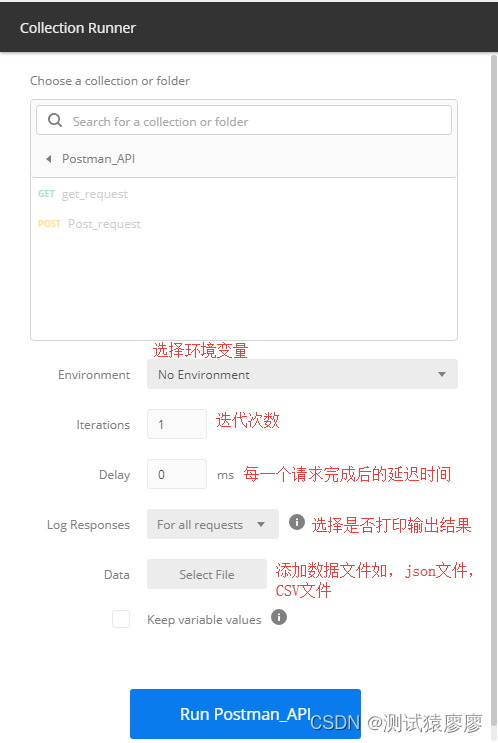The height and width of the screenshot is (743, 498).
Task: Click the Environment label
Action: (x=94, y=375)
